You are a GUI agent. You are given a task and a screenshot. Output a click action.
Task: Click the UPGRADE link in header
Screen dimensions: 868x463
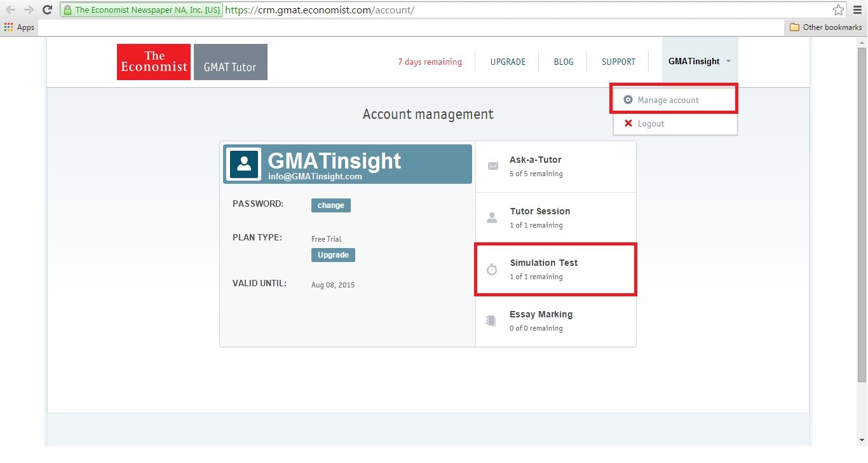(508, 62)
